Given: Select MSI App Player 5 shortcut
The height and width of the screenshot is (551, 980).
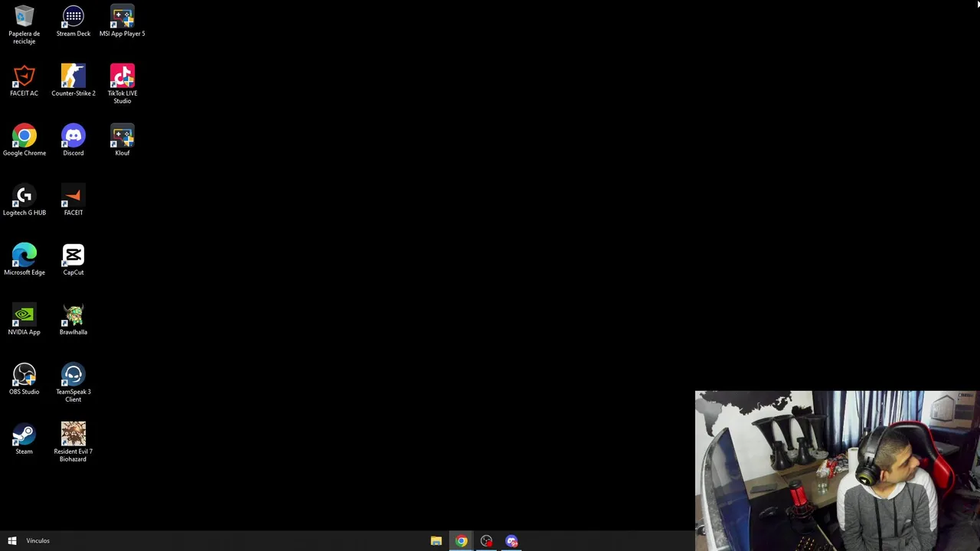Looking at the screenshot, I should [x=122, y=21].
